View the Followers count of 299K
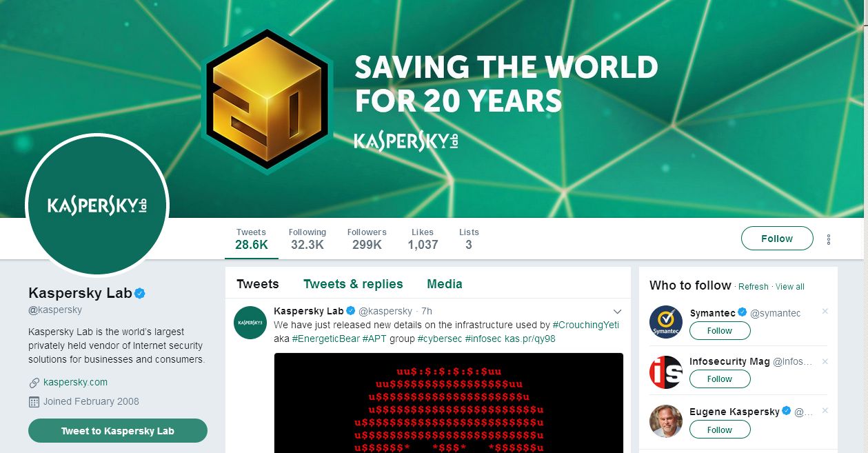This screenshot has width=868, height=453. tap(367, 239)
